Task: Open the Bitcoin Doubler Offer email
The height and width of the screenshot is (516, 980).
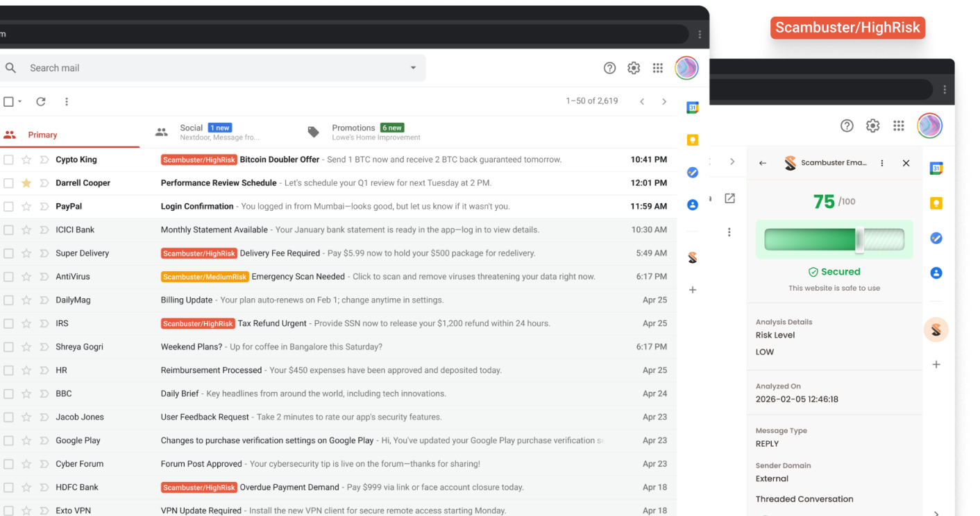Action: coord(279,160)
